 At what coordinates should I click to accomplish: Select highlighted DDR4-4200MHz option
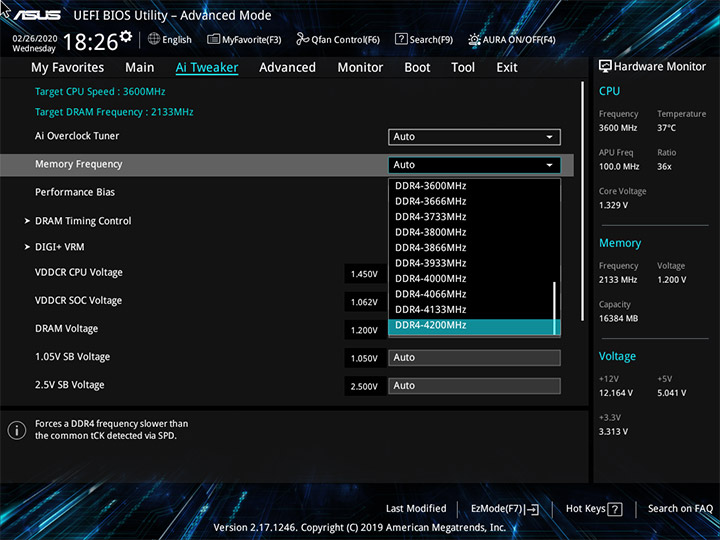point(471,326)
